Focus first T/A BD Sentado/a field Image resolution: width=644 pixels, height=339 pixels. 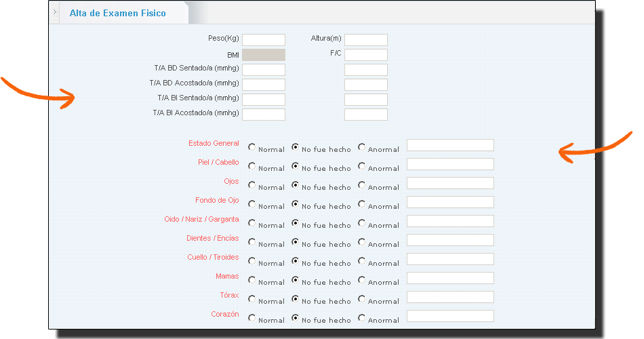pyautogui.click(x=263, y=70)
